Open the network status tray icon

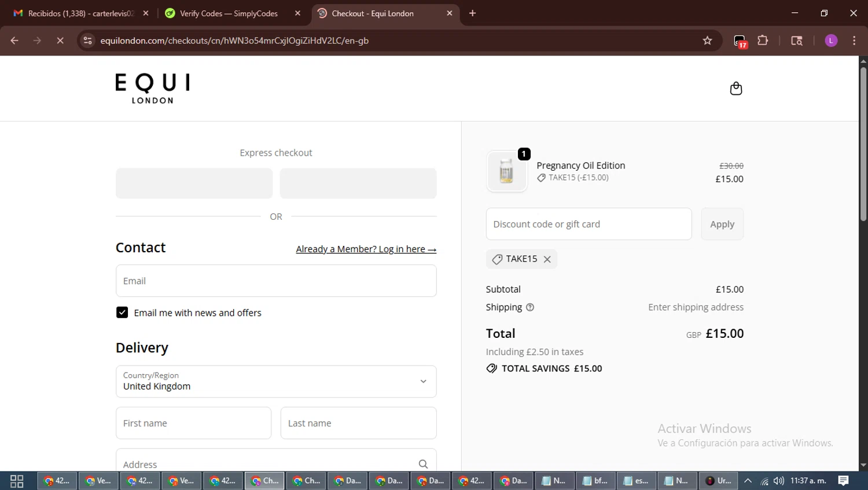click(764, 481)
